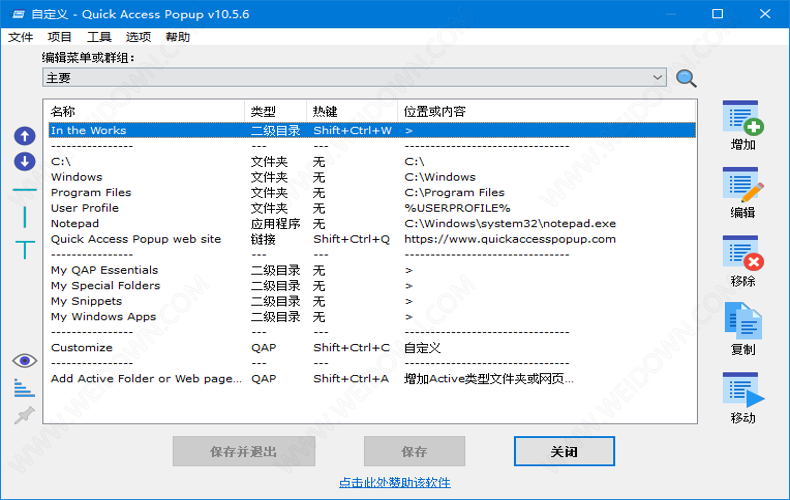The height and width of the screenshot is (500, 790).
Task: Click the https://www.quickaccesspopup.com cell
Action: click(510, 239)
